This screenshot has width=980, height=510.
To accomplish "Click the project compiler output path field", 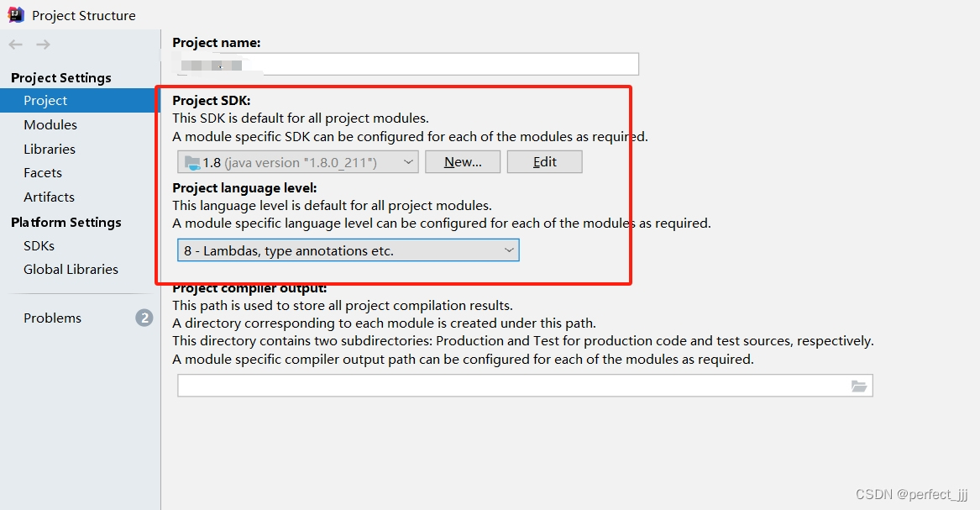I will point(504,386).
